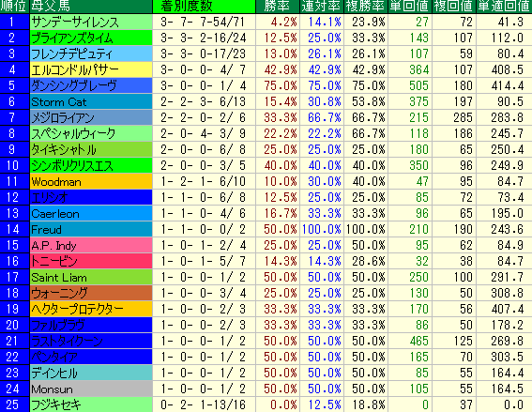532x412 pixels.
Task: Select the Caerleon row name cell
Action: [91, 213]
